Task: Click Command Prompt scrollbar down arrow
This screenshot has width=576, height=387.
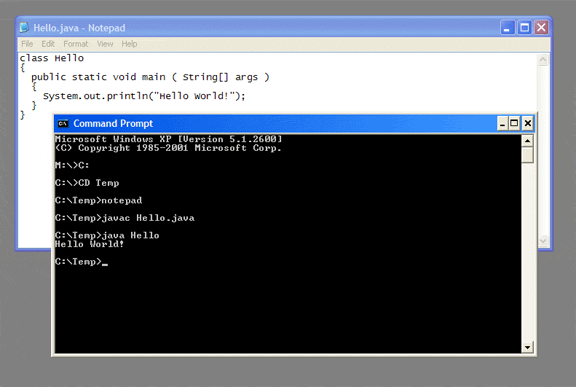Action: point(527,347)
